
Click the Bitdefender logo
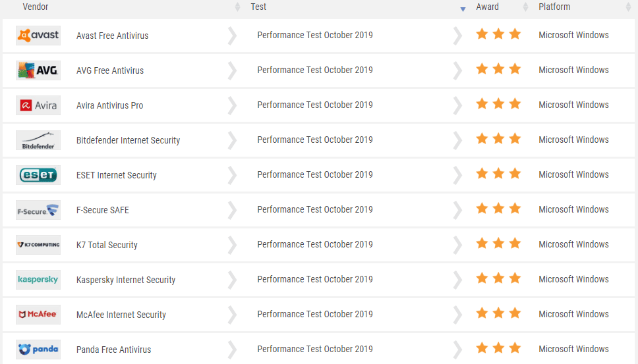point(38,140)
